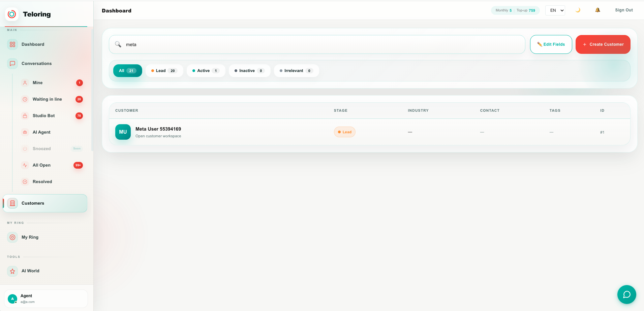644x311 pixels.
Task: Click the Teloring logo icon
Action: (x=12, y=14)
